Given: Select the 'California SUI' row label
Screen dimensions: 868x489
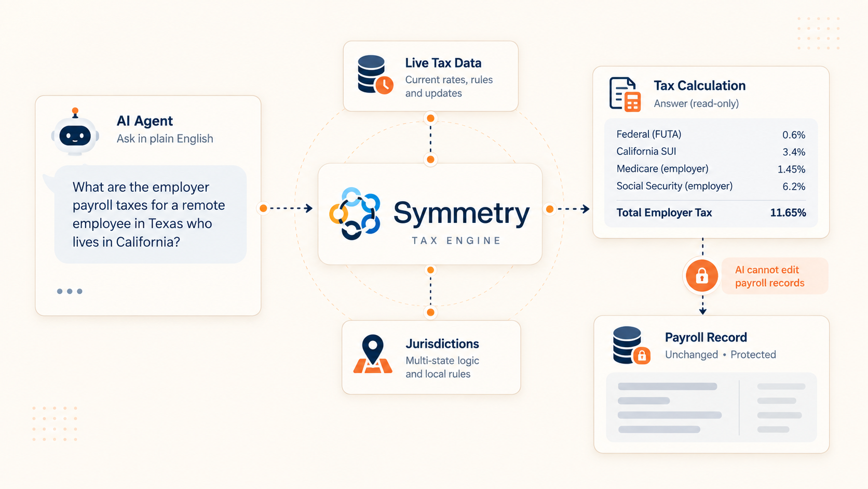Looking at the screenshot, I should click(646, 151).
